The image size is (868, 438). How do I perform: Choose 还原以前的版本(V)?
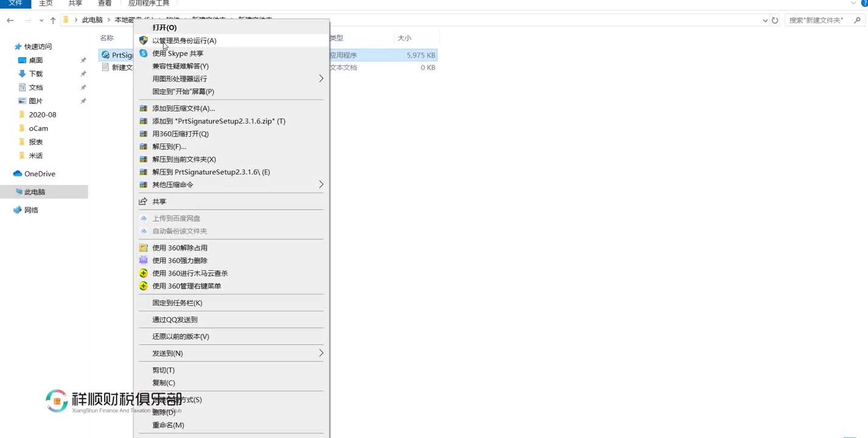click(181, 336)
